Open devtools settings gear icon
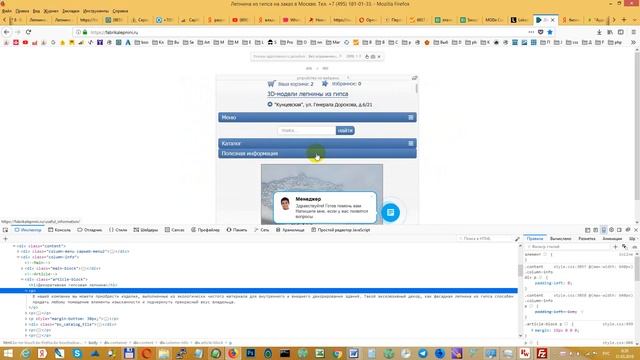 [x=611, y=230]
